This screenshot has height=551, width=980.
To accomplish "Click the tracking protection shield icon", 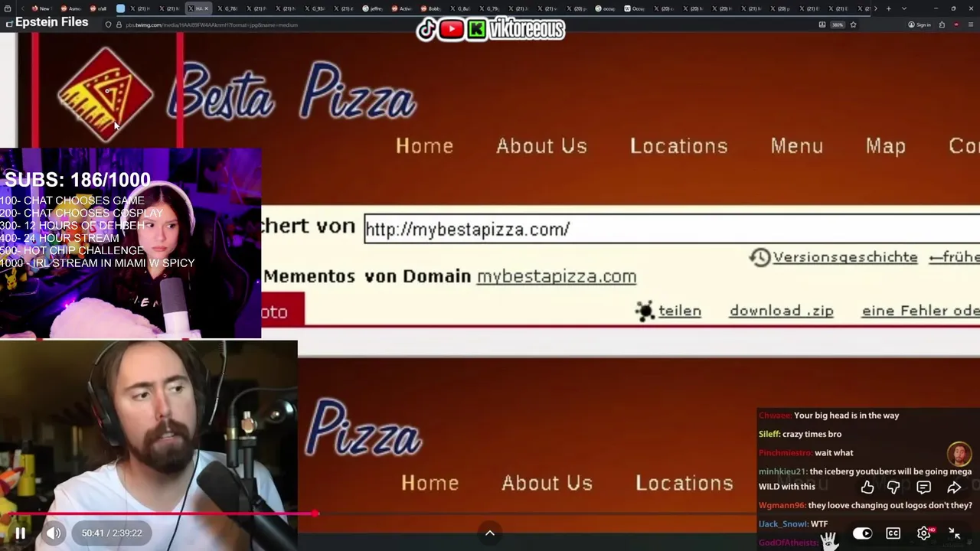I will [108, 24].
